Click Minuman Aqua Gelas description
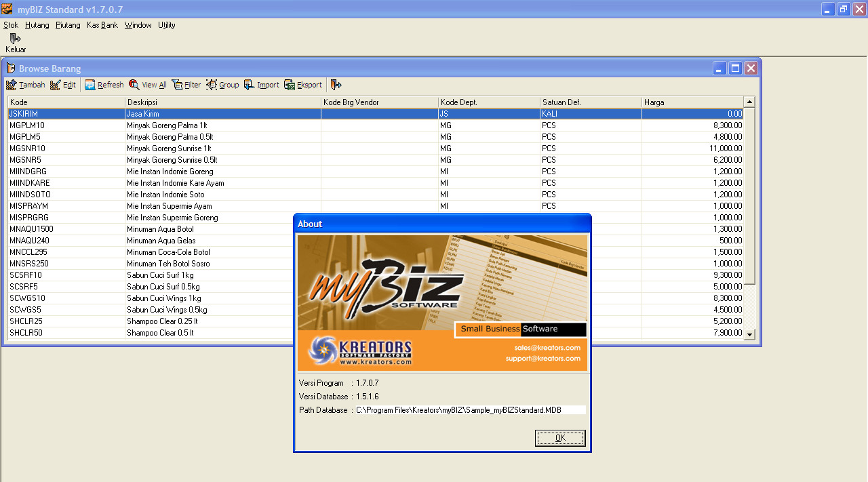This screenshot has height=482, width=868. point(210,241)
